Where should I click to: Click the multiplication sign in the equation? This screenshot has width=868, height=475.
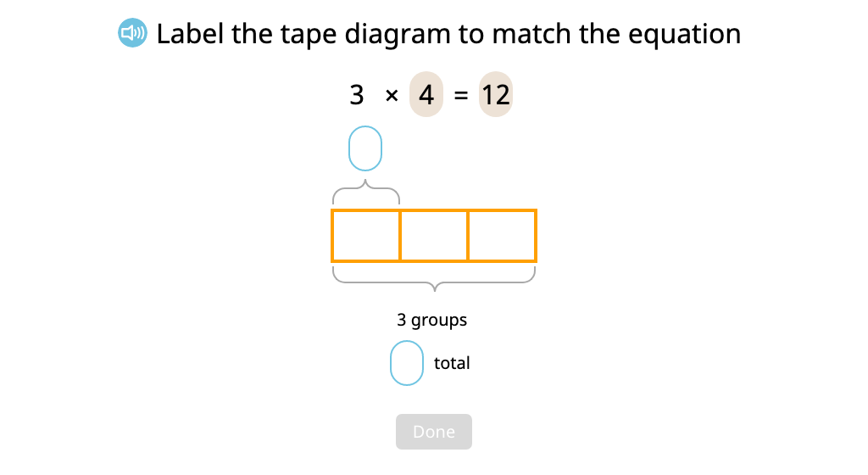pos(392,96)
